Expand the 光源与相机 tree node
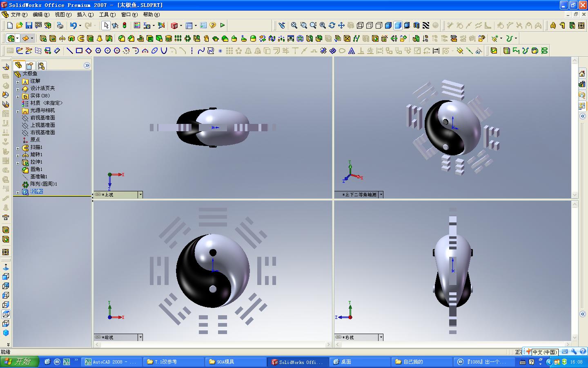The height and width of the screenshot is (368, 588). point(18,111)
